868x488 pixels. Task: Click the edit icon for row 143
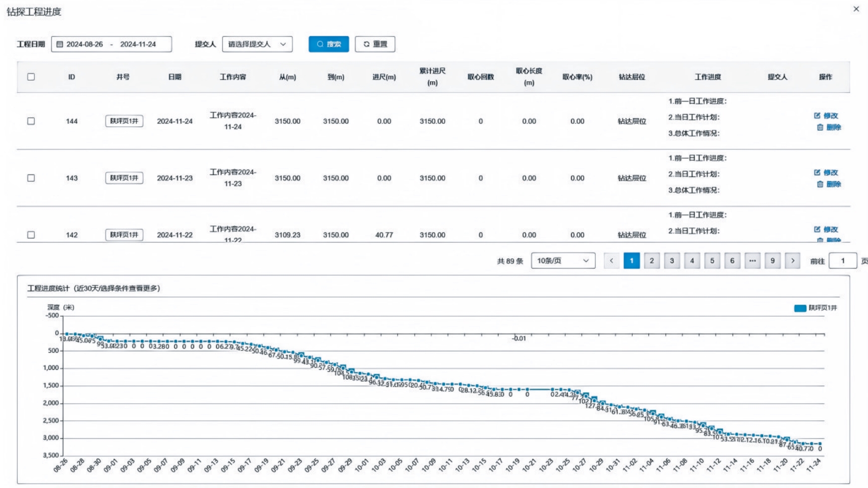(x=817, y=172)
